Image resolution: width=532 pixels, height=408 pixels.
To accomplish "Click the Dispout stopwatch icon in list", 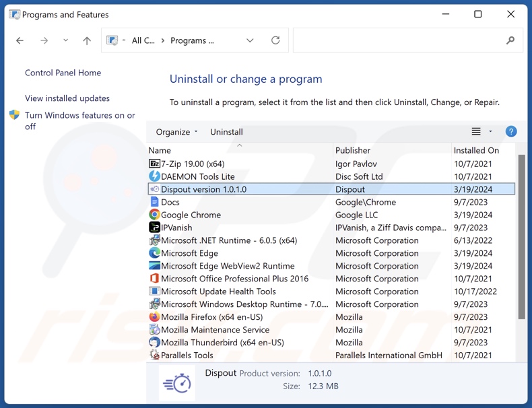I will [154, 189].
